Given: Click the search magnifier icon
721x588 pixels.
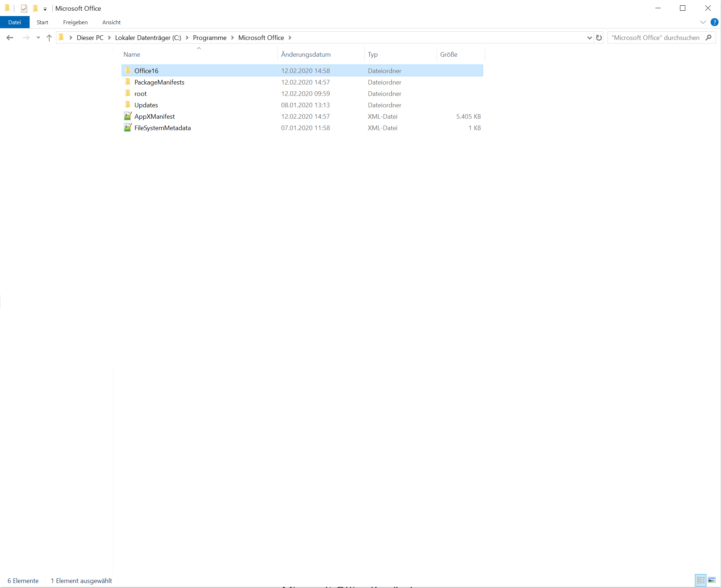Looking at the screenshot, I should [709, 37].
